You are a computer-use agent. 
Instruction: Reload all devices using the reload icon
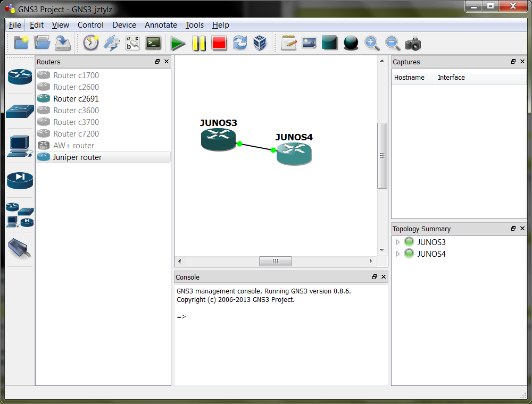click(x=239, y=43)
